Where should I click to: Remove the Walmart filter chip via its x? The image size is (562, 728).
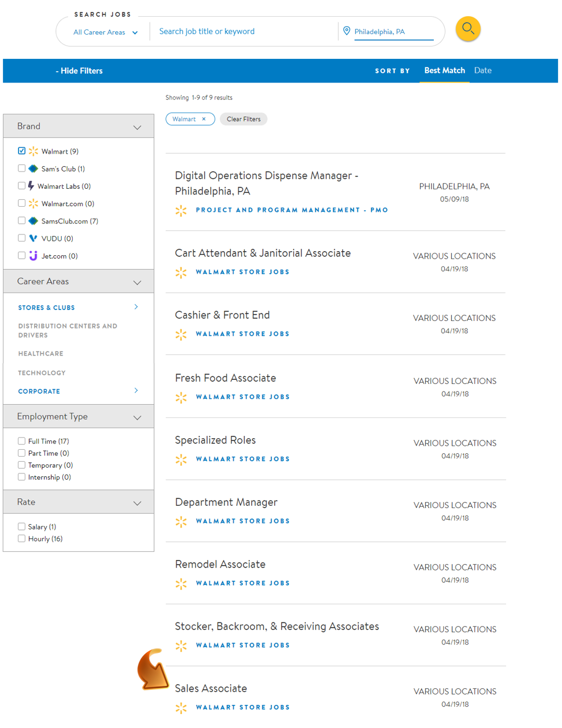[204, 119]
